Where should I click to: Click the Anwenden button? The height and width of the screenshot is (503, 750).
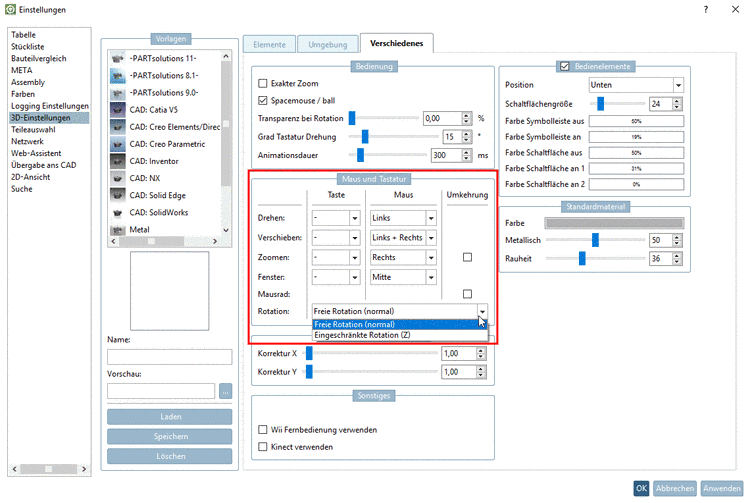[722, 488]
